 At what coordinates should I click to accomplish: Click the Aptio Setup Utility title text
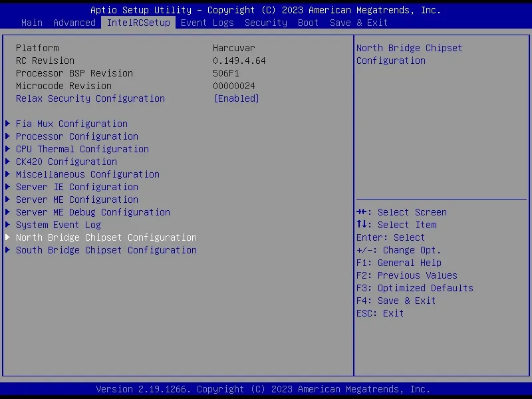[x=265, y=10]
